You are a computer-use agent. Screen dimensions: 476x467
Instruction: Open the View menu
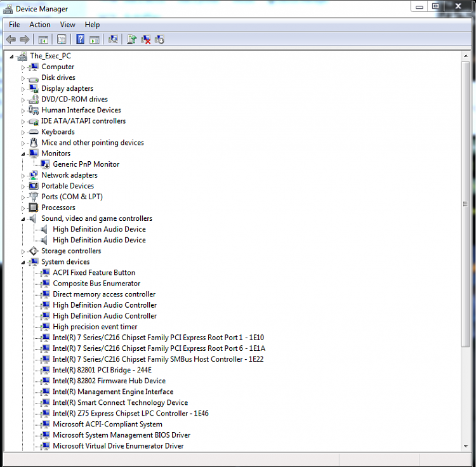(x=67, y=25)
